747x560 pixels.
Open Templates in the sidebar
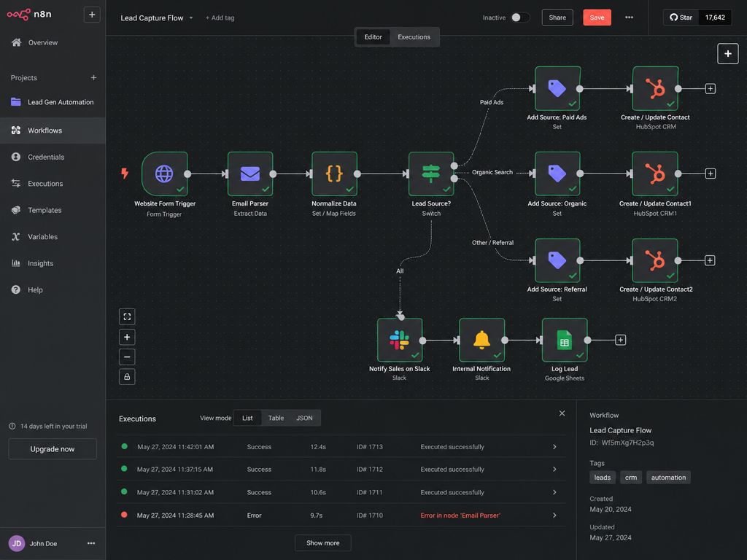(x=44, y=210)
